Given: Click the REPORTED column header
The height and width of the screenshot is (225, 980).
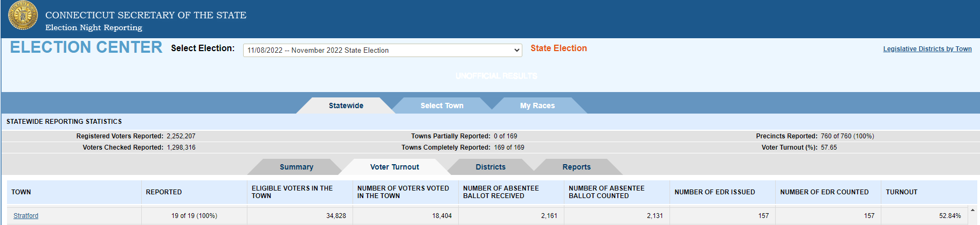Looking at the screenshot, I should coord(164,192).
